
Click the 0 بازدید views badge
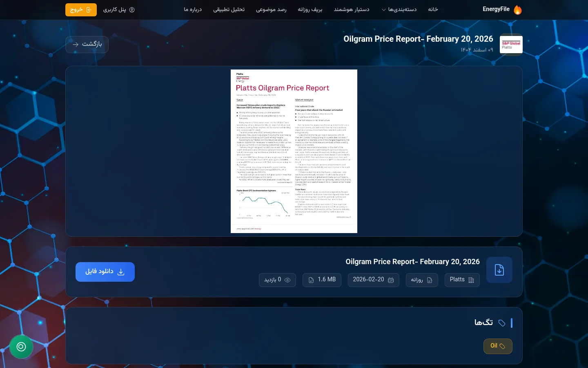coord(277,280)
